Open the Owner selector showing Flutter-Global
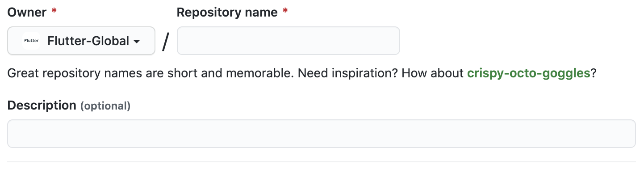 (x=81, y=41)
